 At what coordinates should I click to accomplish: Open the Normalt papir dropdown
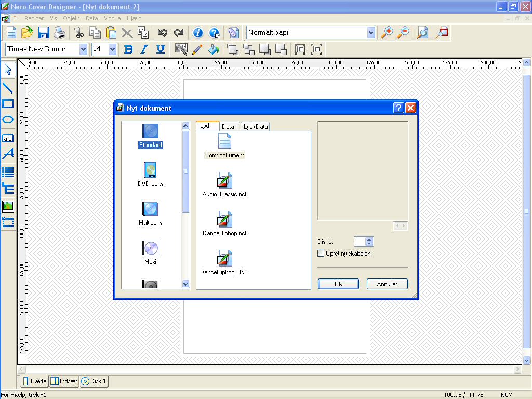(371, 33)
